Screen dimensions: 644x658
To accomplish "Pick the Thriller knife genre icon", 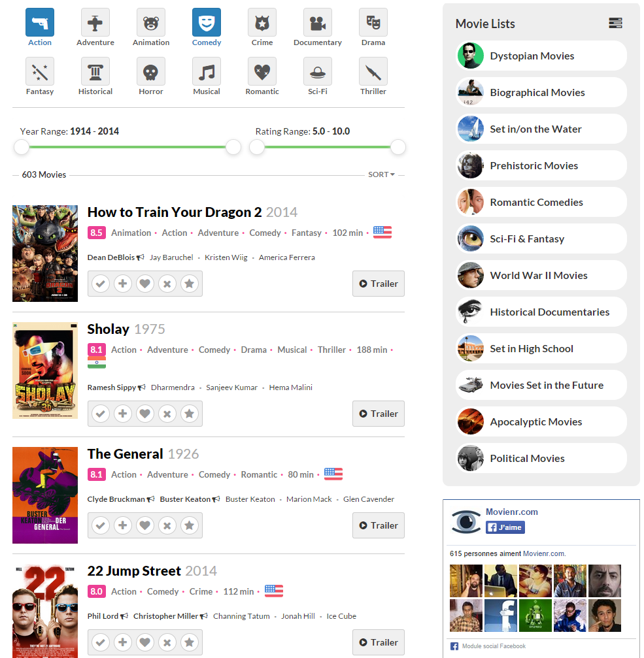I will [x=373, y=72].
